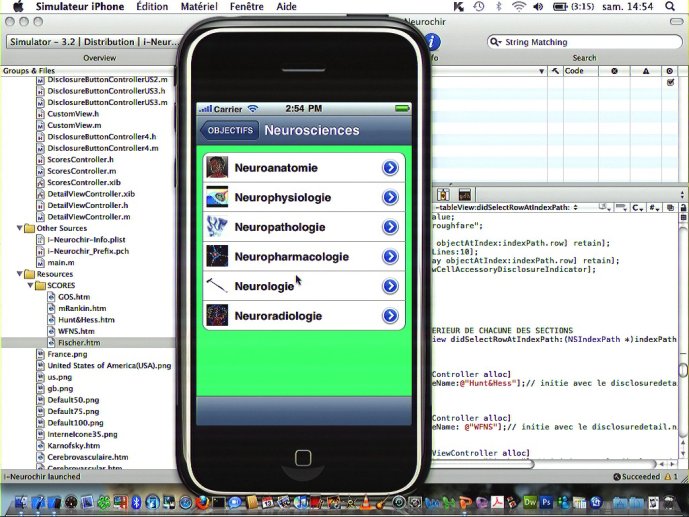Viewport: 689px width, 517px height.
Task: Click the first editor toolbar icon left of the gdb icon
Action: [x=443, y=194]
